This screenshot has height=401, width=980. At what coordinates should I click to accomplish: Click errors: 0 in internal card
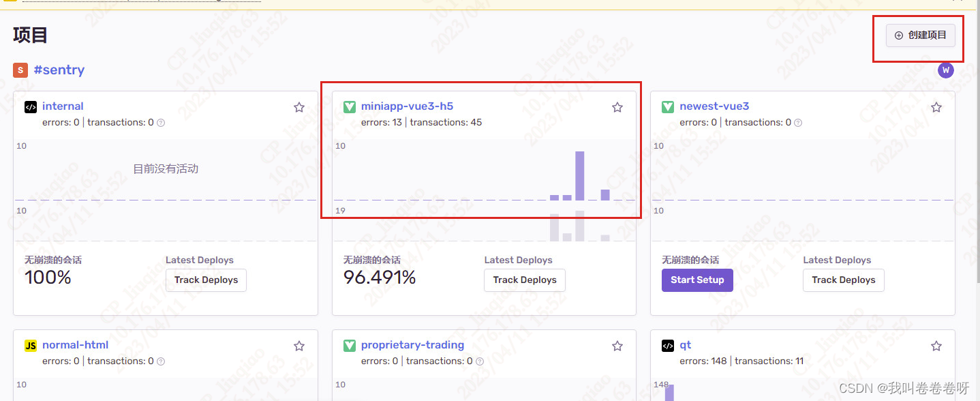click(61, 123)
